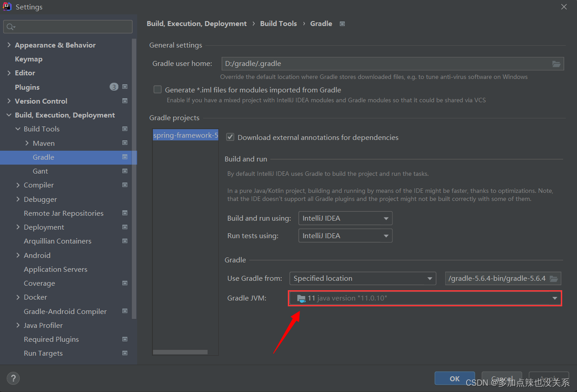The width and height of the screenshot is (577, 392).
Task: Expand Appearance & Behavior section
Action: click(x=9, y=45)
